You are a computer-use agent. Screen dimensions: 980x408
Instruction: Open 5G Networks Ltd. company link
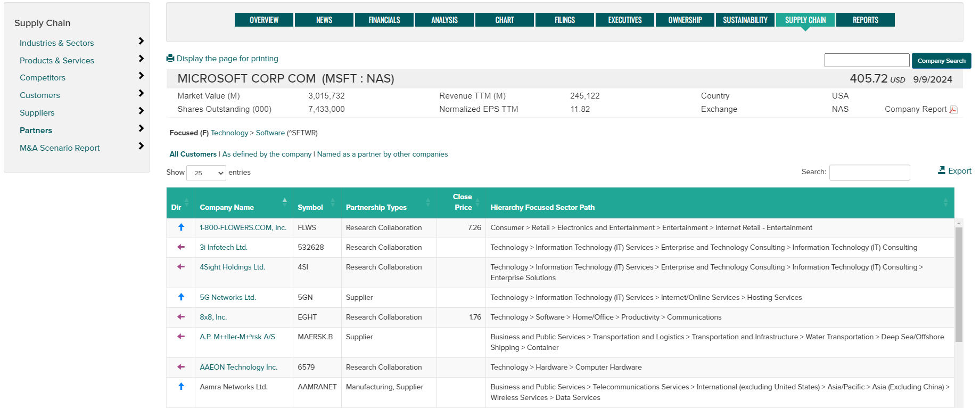coord(228,297)
